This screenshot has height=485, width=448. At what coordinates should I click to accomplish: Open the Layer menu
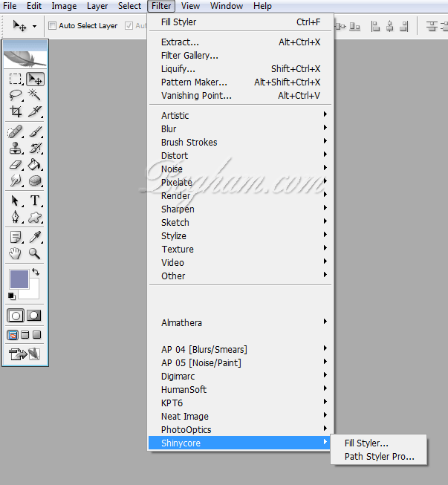[x=97, y=6]
